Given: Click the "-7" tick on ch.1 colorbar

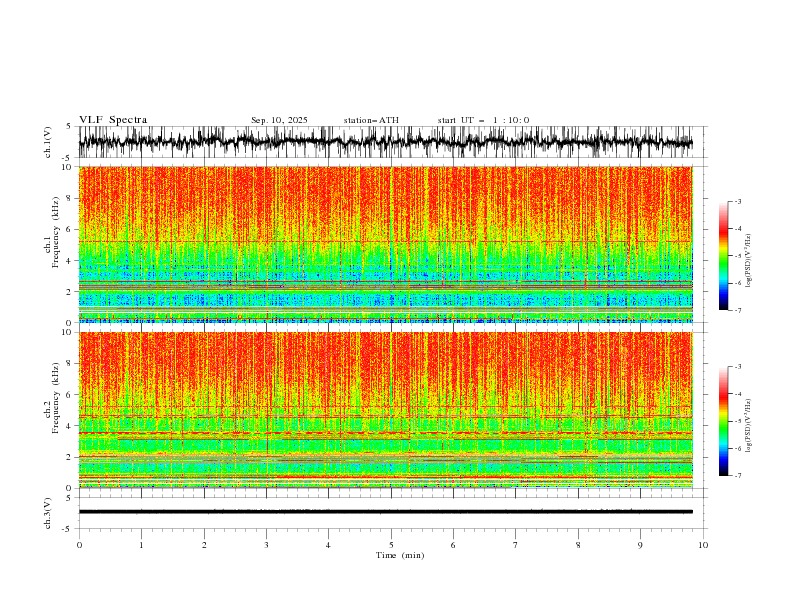Looking at the screenshot, I should click(x=737, y=311).
